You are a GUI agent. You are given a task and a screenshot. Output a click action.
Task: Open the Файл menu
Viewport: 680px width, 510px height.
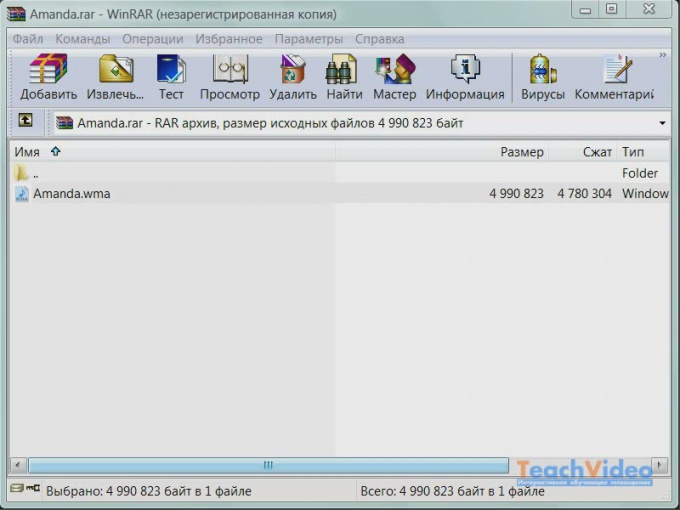click(x=28, y=39)
